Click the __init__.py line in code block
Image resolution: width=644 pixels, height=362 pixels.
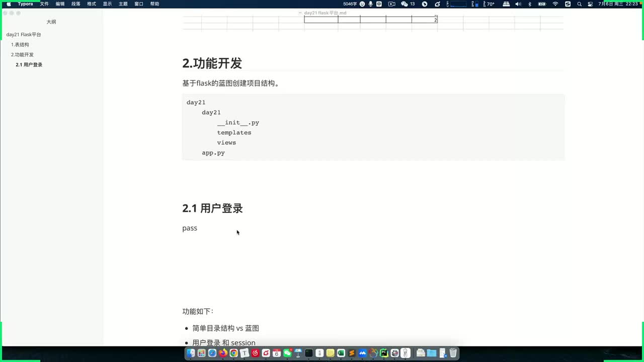pos(238,123)
